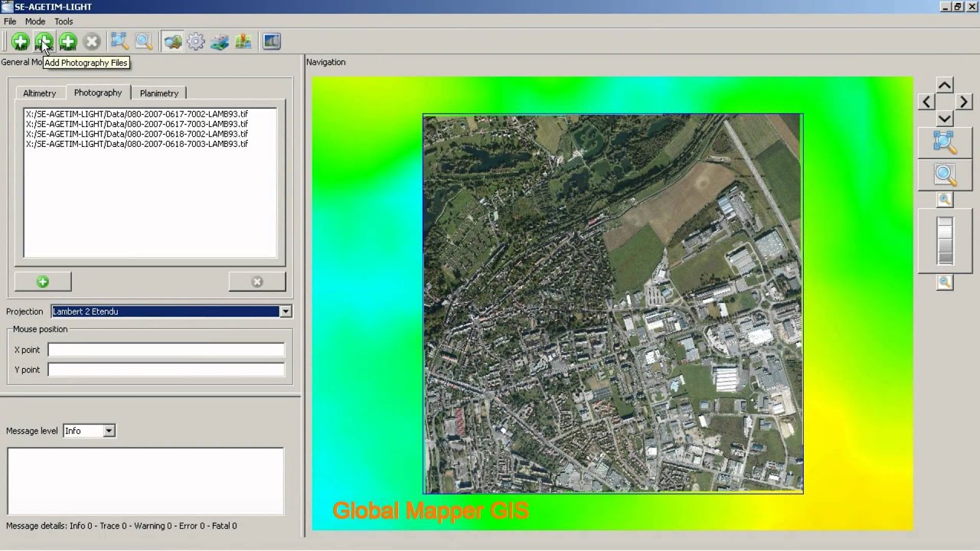Select file 080-2007-0618-7003-LAMB93.tif in list
The image size is (980, 551).
point(137,144)
